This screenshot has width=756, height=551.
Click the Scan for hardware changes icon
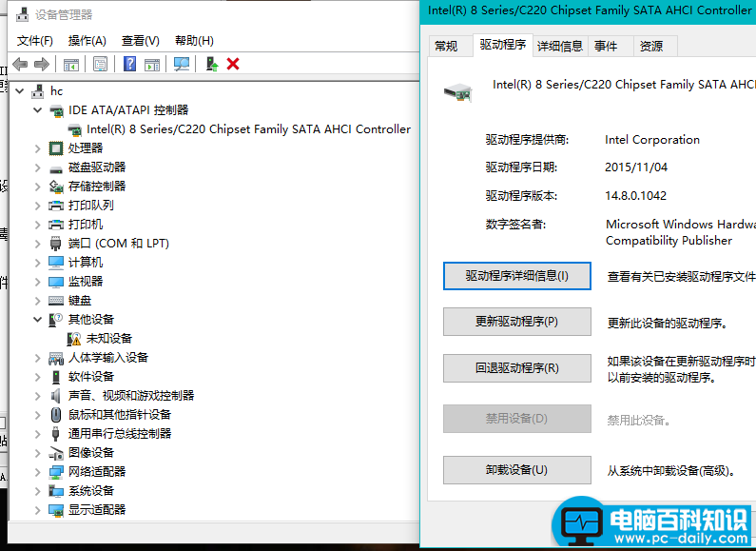(x=182, y=64)
